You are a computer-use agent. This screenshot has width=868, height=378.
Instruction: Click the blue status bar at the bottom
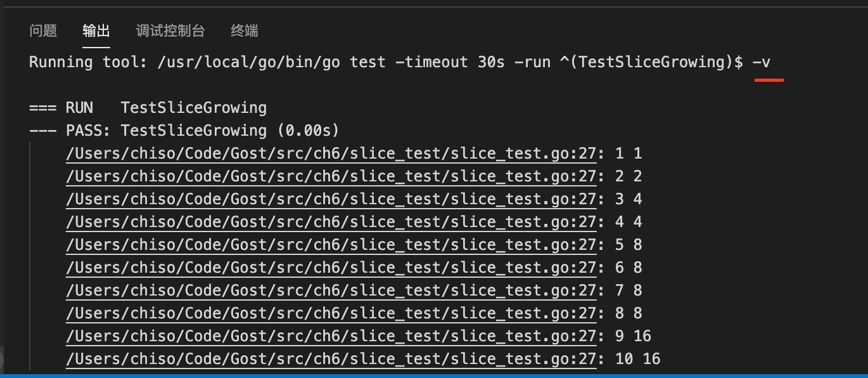pyautogui.click(x=434, y=375)
